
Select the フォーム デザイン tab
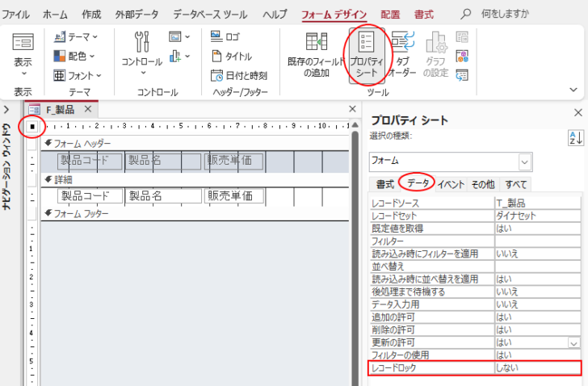(x=334, y=15)
